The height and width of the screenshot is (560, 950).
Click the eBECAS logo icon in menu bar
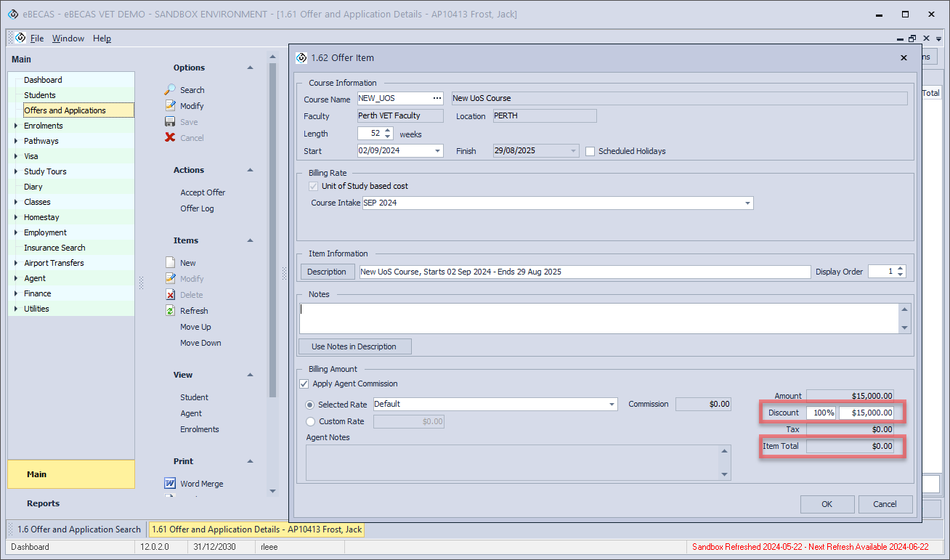point(20,38)
